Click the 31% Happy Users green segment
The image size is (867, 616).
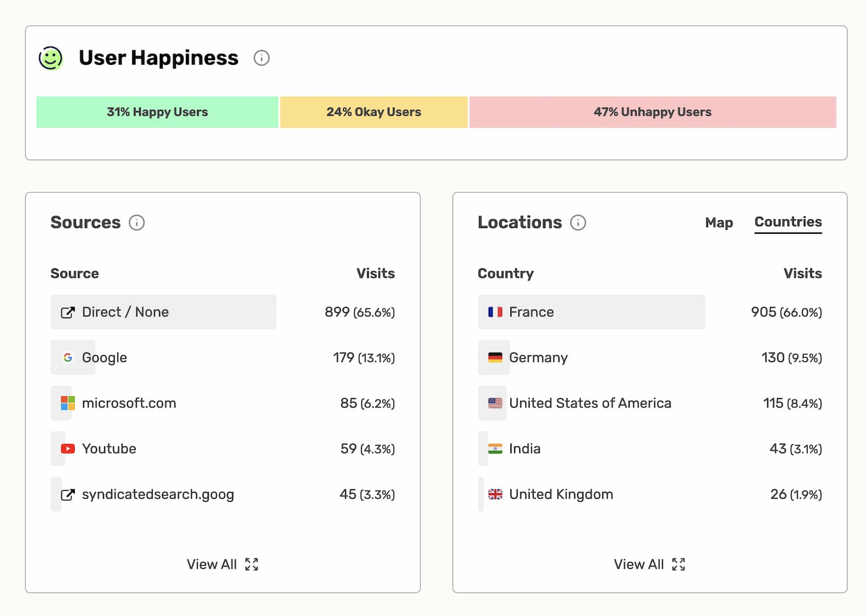pyautogui.click(x=157, y=112)
